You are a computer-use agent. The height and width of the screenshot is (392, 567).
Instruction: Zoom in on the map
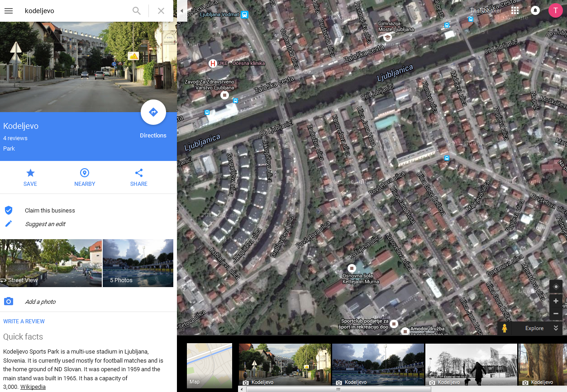pyautogui.click(x=556, y=301)
